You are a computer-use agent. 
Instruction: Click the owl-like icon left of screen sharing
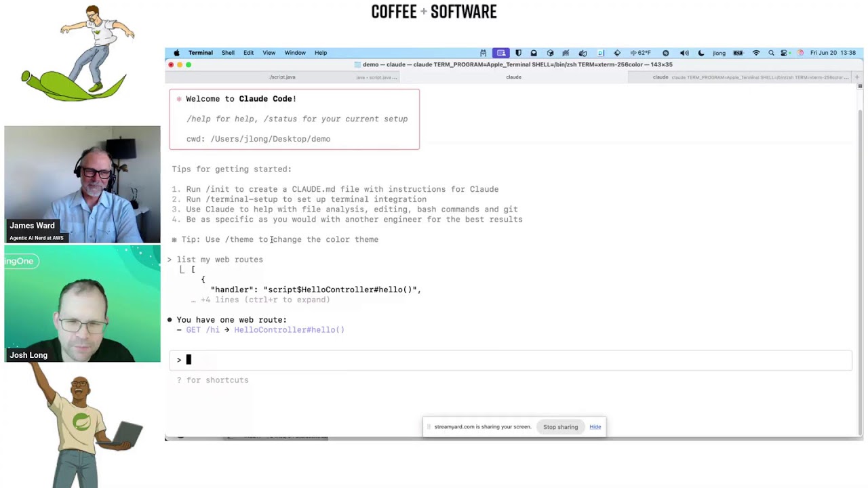coord(483,53)
